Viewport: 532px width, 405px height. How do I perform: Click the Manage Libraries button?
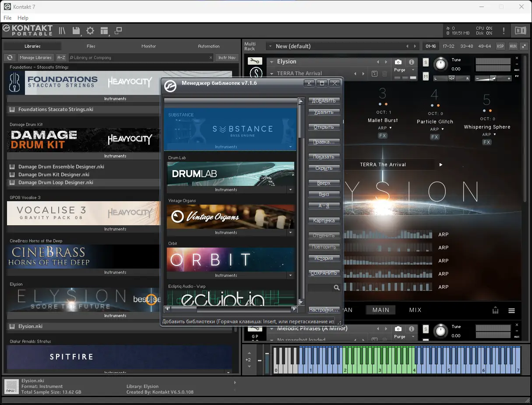pos(35,57)
